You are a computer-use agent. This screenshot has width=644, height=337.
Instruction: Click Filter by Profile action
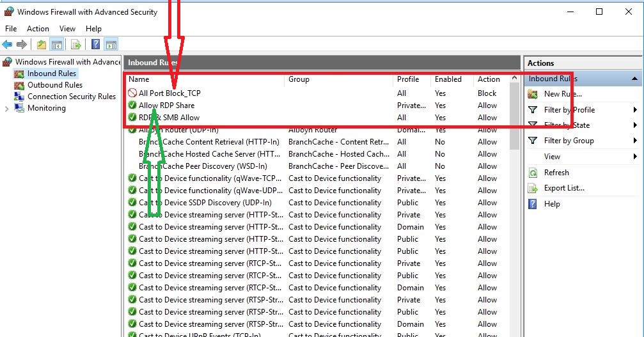coord(569,109)
